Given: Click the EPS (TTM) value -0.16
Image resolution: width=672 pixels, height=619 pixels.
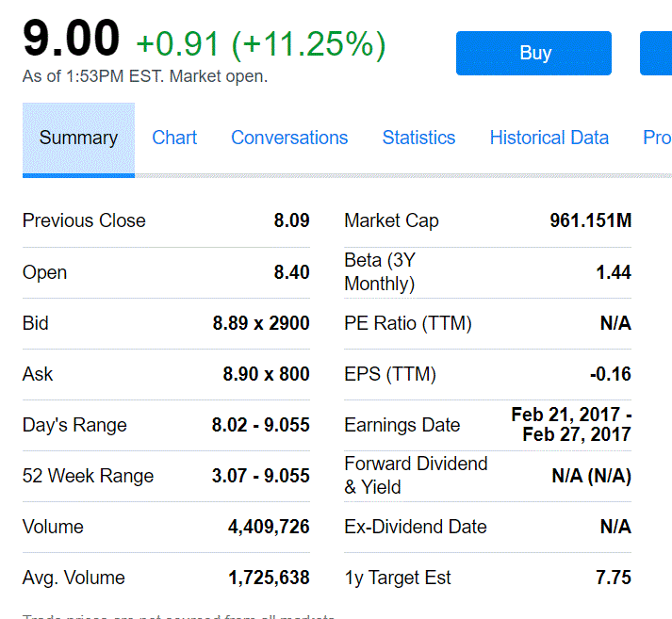Looking at the screenshot, I should (x=610, y=374).
